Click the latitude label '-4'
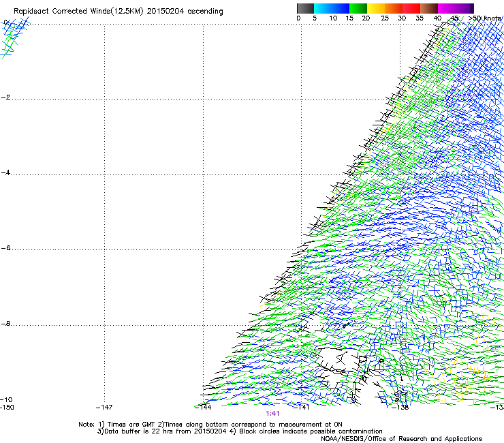The height and width of the screenshot is (443, 504). [x=5, y=172]
